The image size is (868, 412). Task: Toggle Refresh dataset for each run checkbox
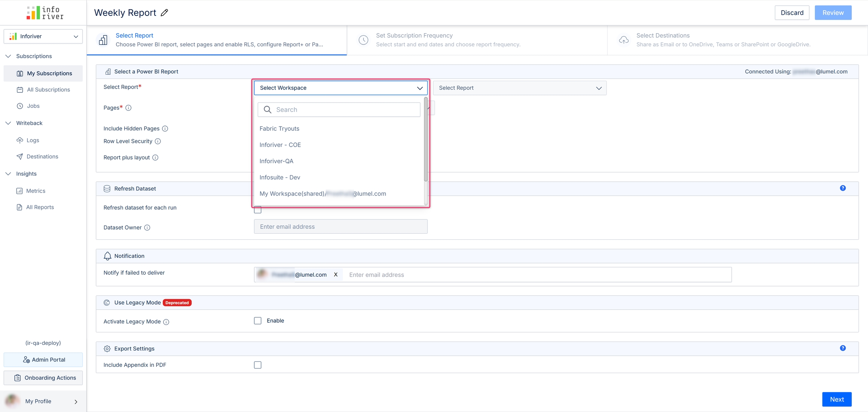point(258,210)
